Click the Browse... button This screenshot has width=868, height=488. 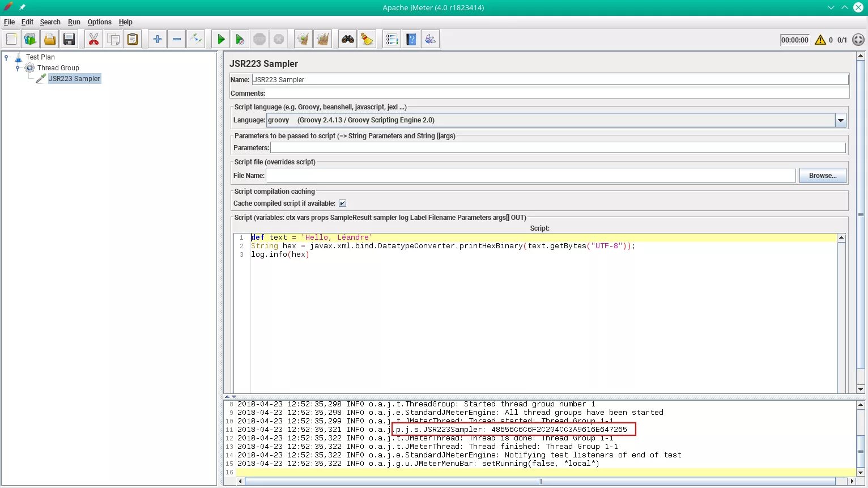point(823,176)
